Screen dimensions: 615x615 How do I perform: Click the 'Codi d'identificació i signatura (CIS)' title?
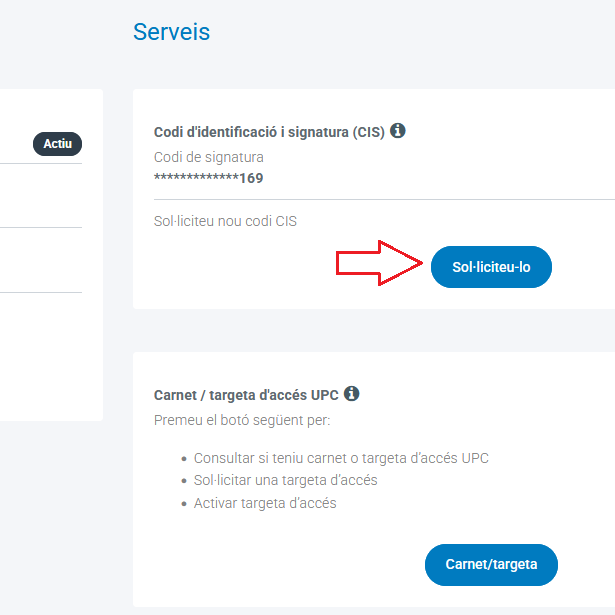point(269,132)
